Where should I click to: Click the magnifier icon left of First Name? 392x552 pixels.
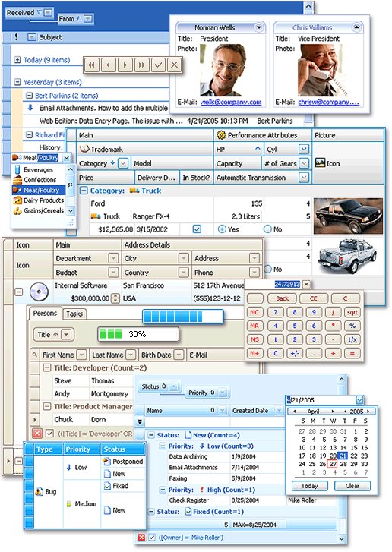coord(34,355)
